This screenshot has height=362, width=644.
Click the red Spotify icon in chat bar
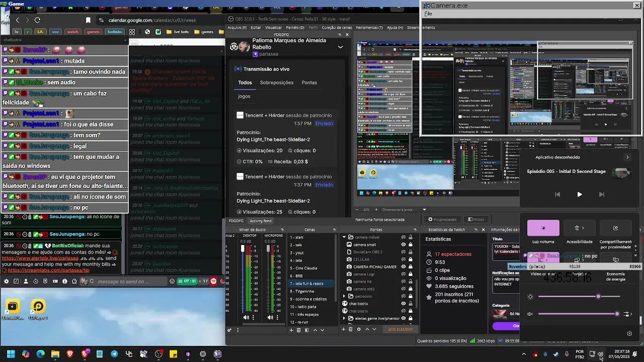click(x=213, y=281)
